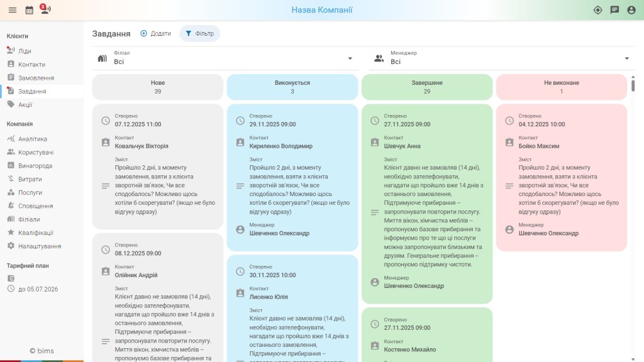
Task: Click the plus circle add icon
Action: [143, 33]
